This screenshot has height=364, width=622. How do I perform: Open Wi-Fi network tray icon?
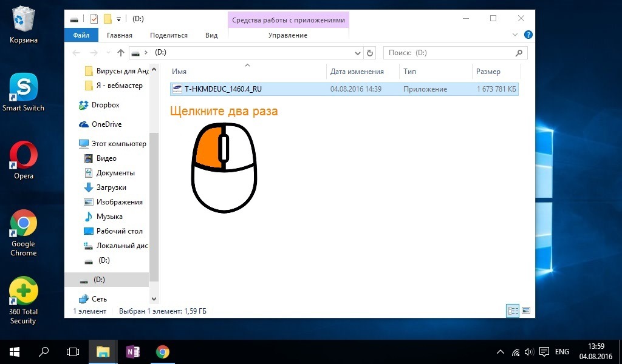pyautogui.click(x=516, y=352)
